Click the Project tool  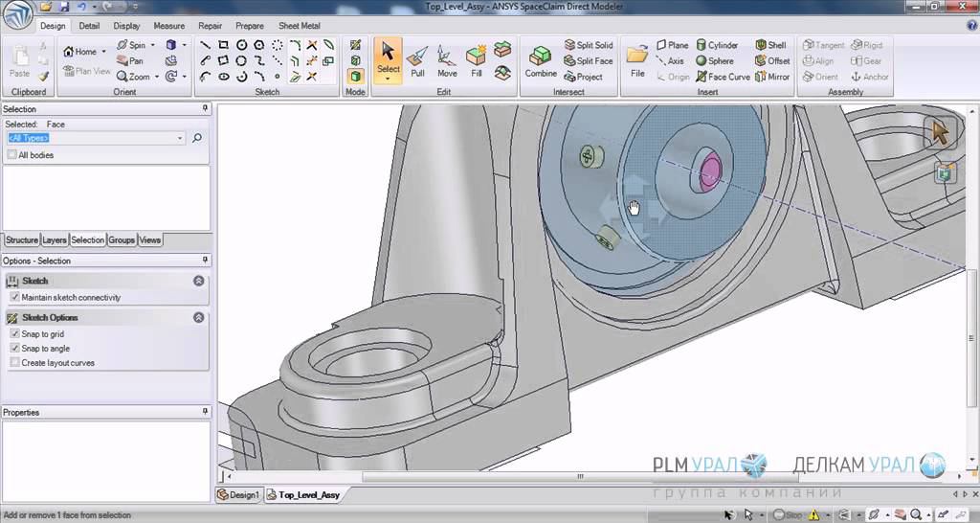coord(583,77)
